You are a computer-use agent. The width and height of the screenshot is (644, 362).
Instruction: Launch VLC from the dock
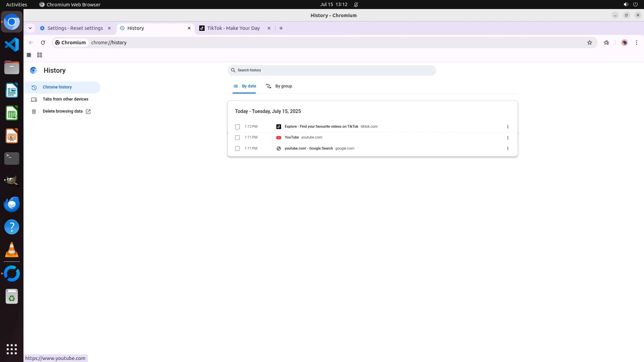click(x=12, y=250)
